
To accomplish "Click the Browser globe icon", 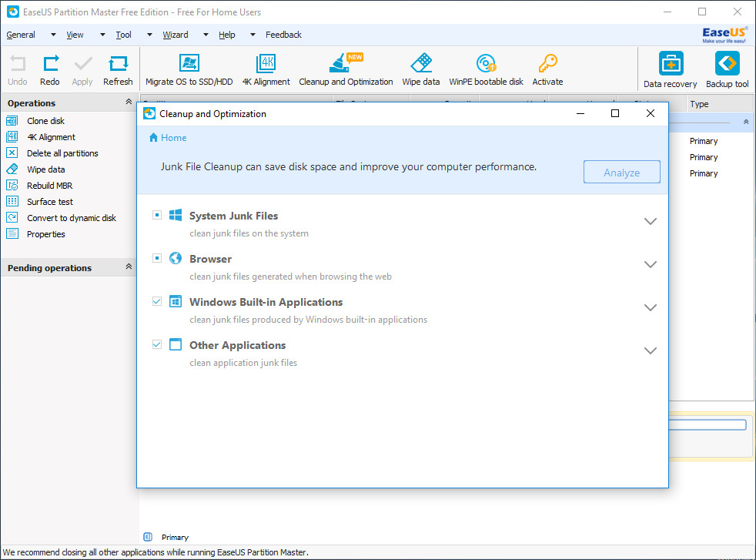I will pyautogui.click(x=176, y=258).
